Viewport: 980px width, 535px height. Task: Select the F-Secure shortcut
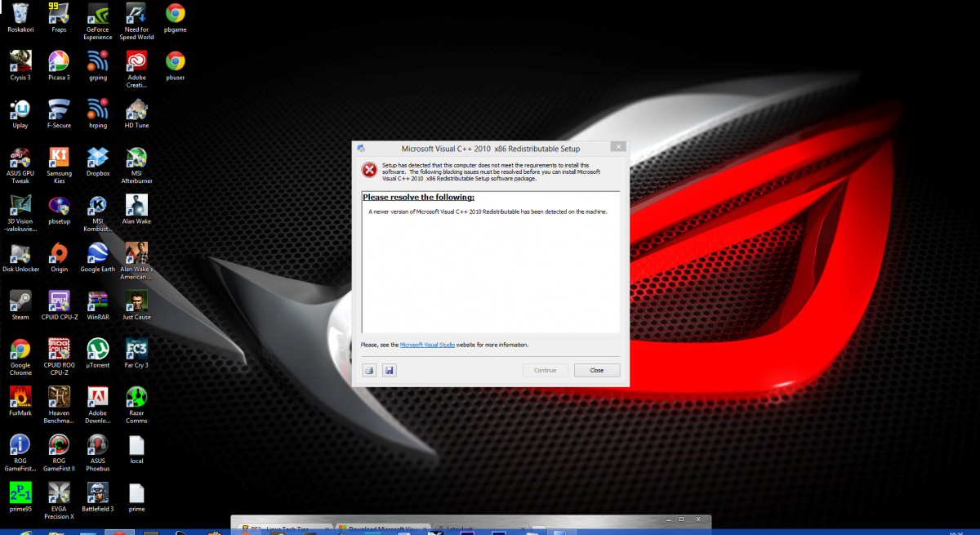coord(59,114)
